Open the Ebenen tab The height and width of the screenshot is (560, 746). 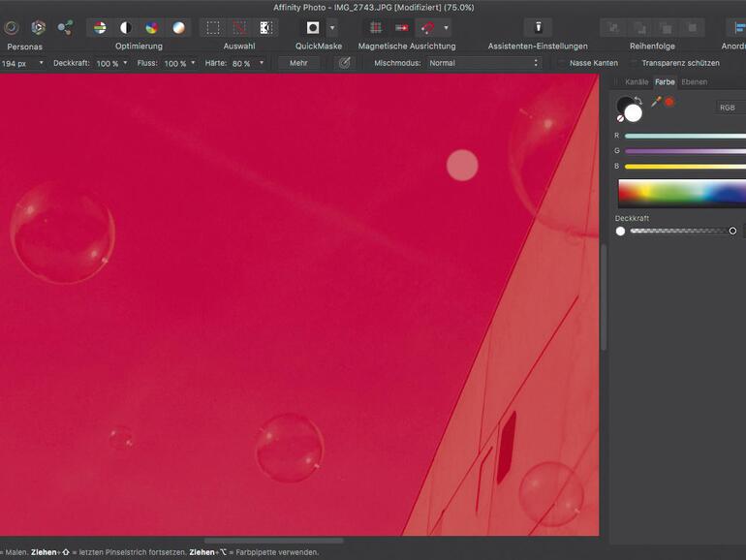tap(694, 82)
